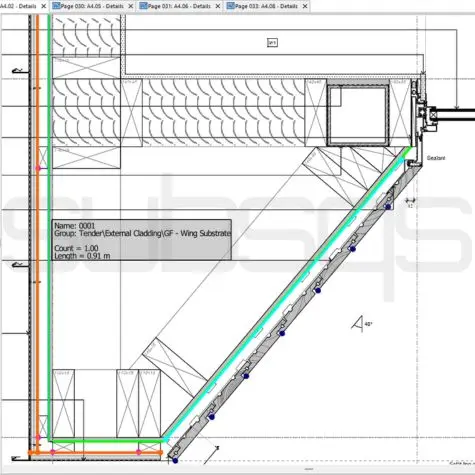This screenshot has width=475, height=475.
Task: Close the Page 033: A4.08 tab
Action: coord(305,6)
